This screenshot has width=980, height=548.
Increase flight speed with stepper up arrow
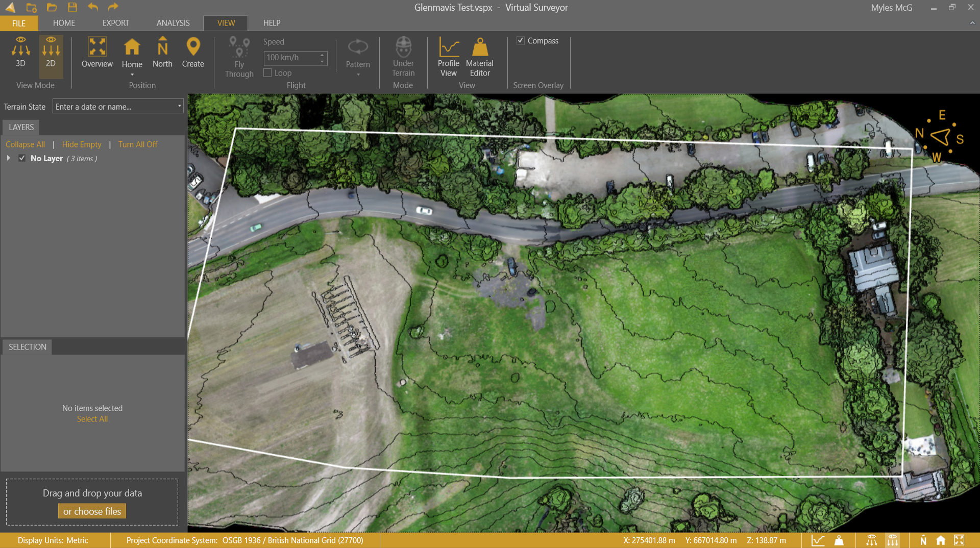[x=322, y=55]
